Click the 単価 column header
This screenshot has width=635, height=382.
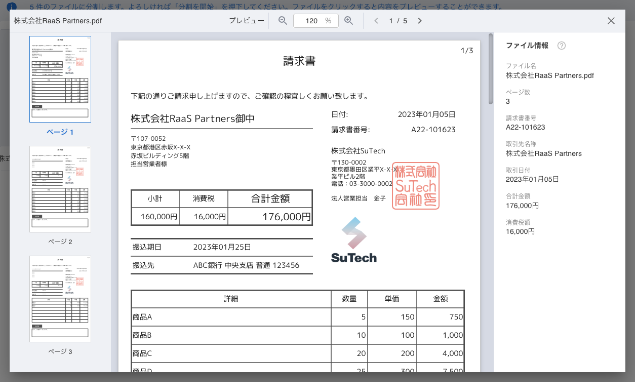pos(392,299)
